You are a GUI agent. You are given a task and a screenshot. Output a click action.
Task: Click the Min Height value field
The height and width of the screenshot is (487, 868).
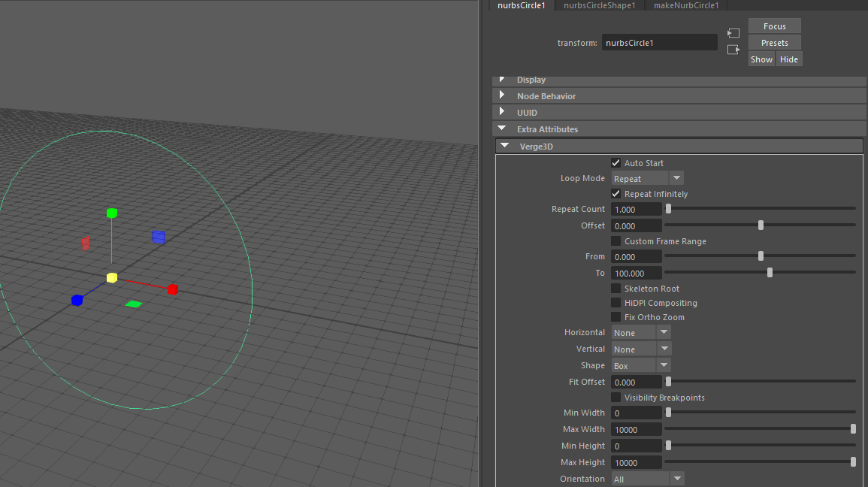coord(636,446)
